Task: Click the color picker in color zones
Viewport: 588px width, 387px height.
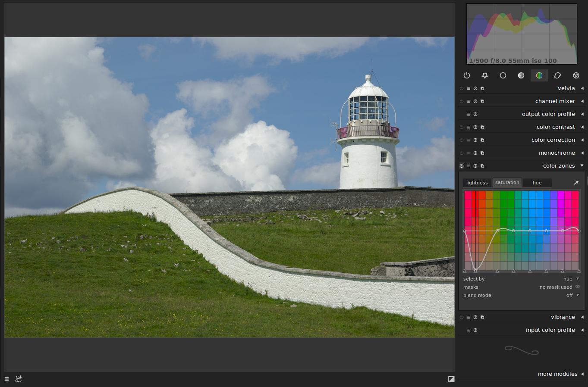Action: [x=576, y=183]
